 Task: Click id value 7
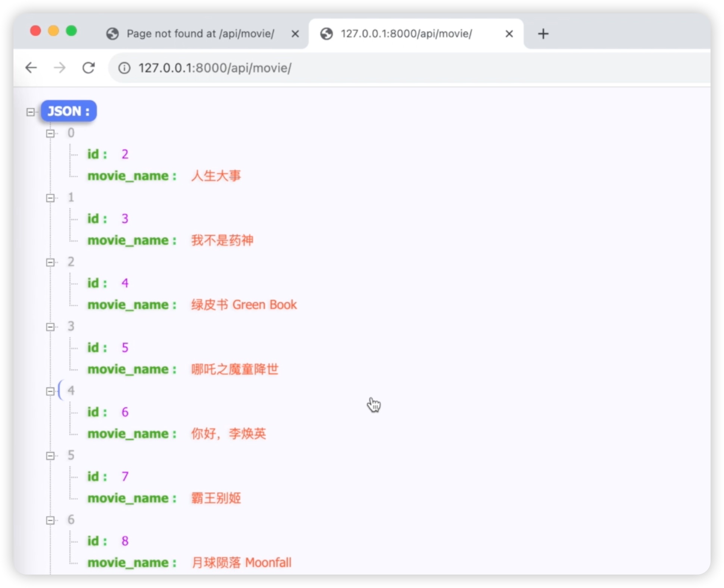(125, 476)
